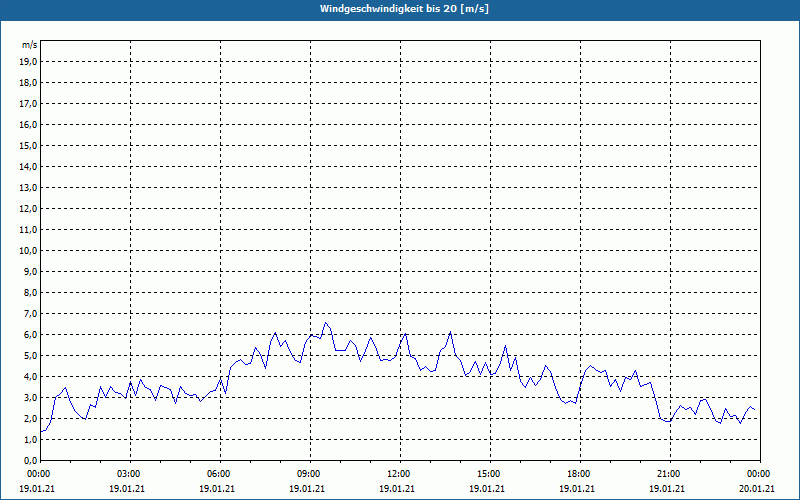Select the 19.01.21 date under 09:00
800x500 pixels.
click(307, 488)
